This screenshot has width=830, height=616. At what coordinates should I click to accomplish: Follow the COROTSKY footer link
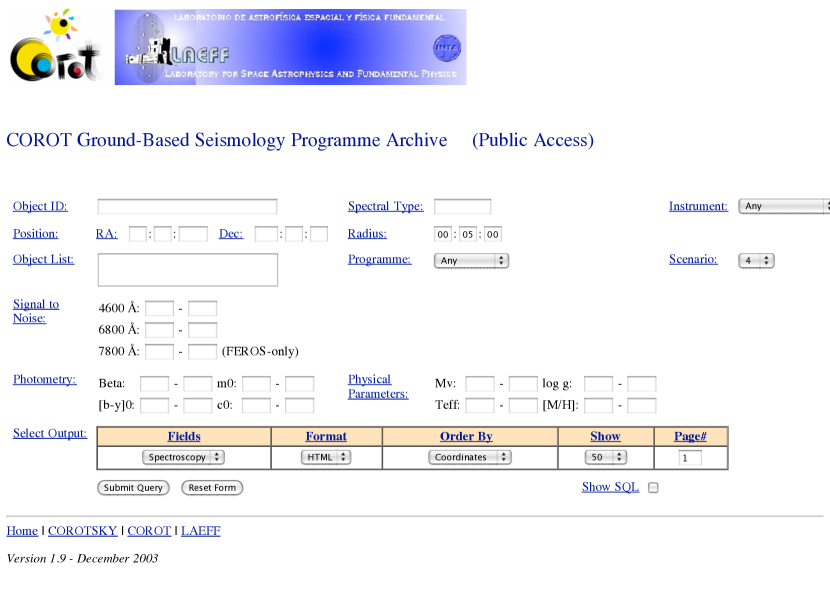point(82,531)
